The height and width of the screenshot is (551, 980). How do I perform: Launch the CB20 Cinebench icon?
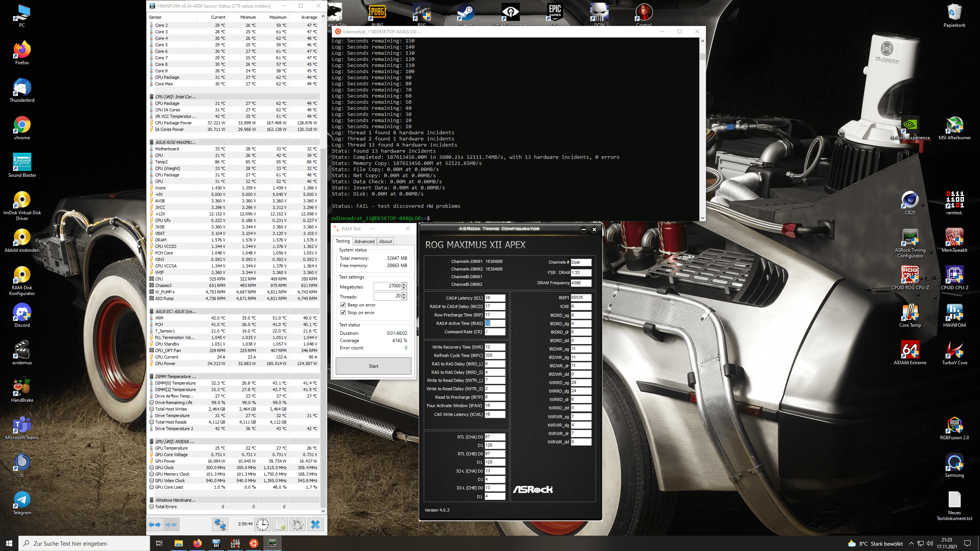pos(910,203)
